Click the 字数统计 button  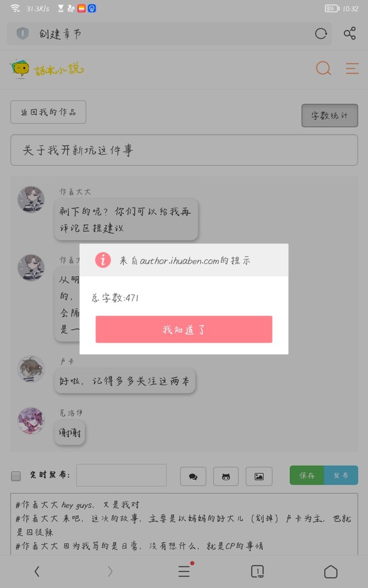[x=329, y=115]
